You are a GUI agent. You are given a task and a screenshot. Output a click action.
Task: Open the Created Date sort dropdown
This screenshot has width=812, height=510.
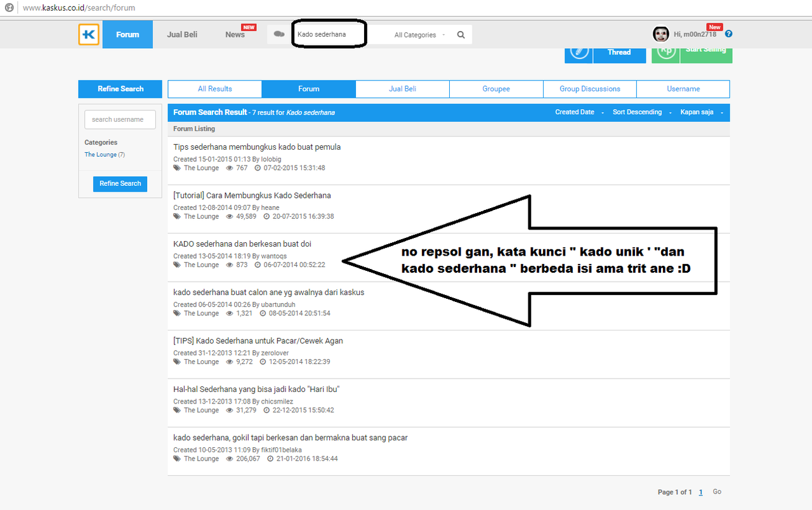point(579,112)
